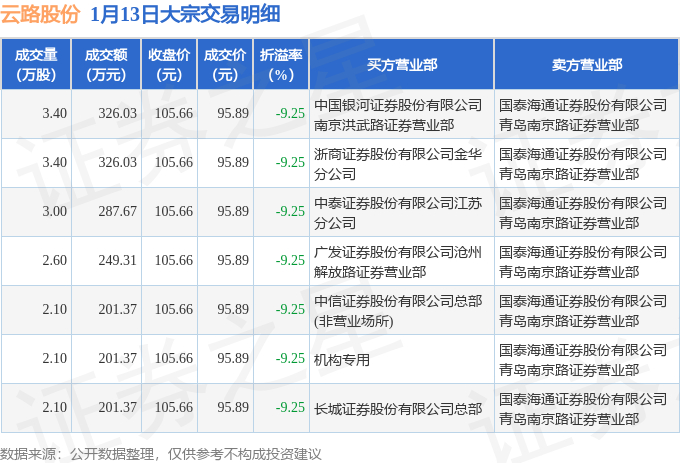This screenshot has height=463, width=680.
Task: Click discount rate -9.25 in 浙商证券 row
Action: pyautogui.click(x=290, y=162)
